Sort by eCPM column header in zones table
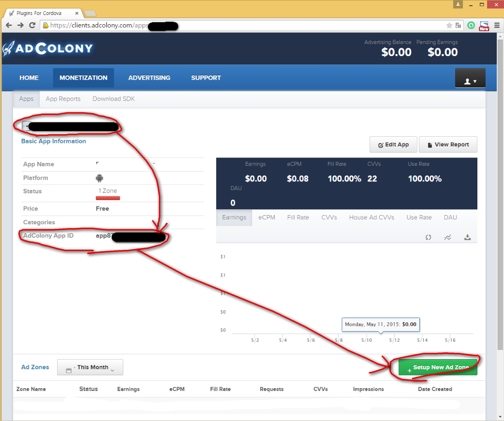504x421 pixels. tap(177, 389)
